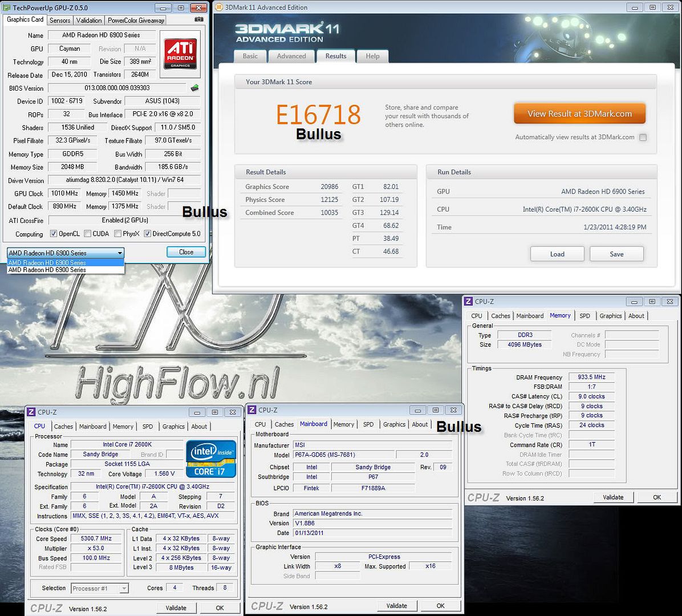Select the highlighted AMD Radeon HD 6900 entry

click(66, 263)
